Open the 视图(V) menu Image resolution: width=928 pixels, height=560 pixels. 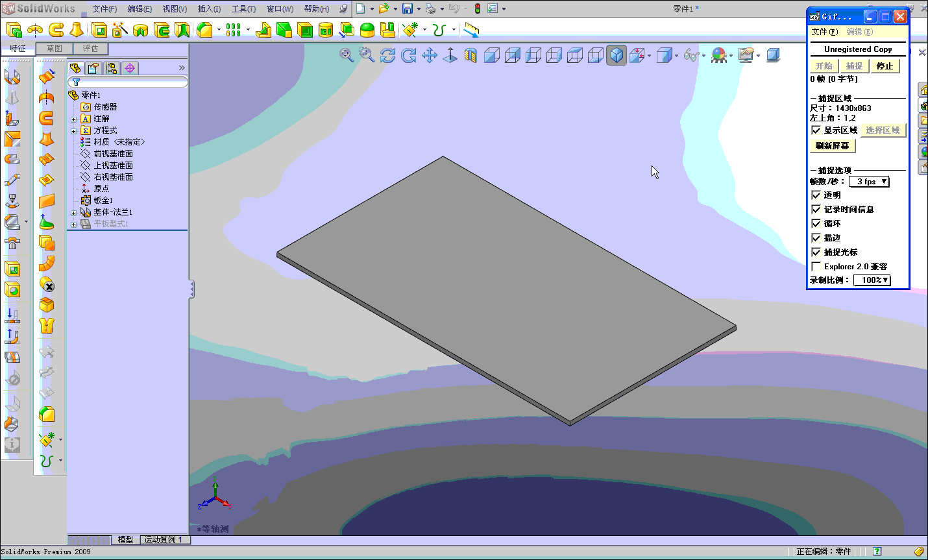(175, 9)
